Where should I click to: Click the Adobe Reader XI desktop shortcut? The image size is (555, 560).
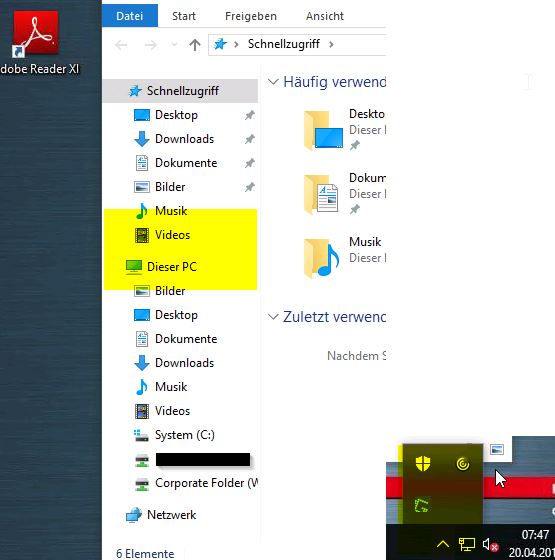tap(36, 42)
